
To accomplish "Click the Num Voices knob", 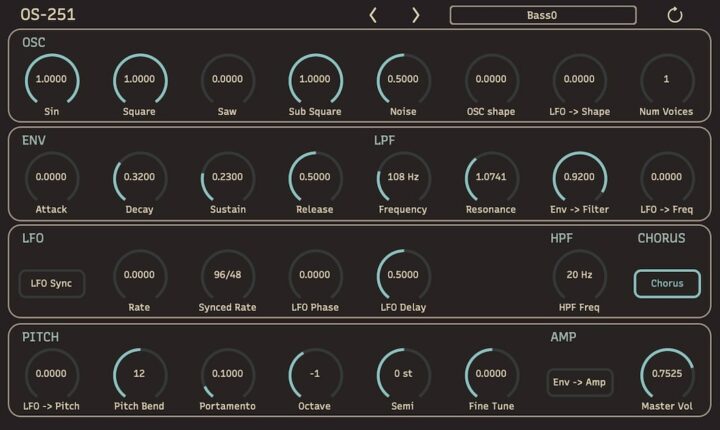I will coord(666,80).
